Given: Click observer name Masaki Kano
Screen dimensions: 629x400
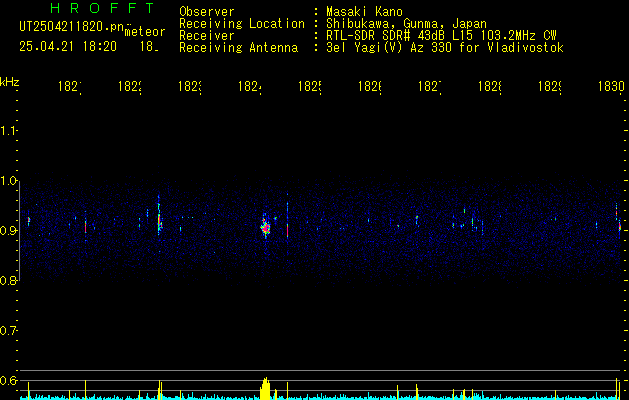Looking at the screenshot, I should (364, 12).
